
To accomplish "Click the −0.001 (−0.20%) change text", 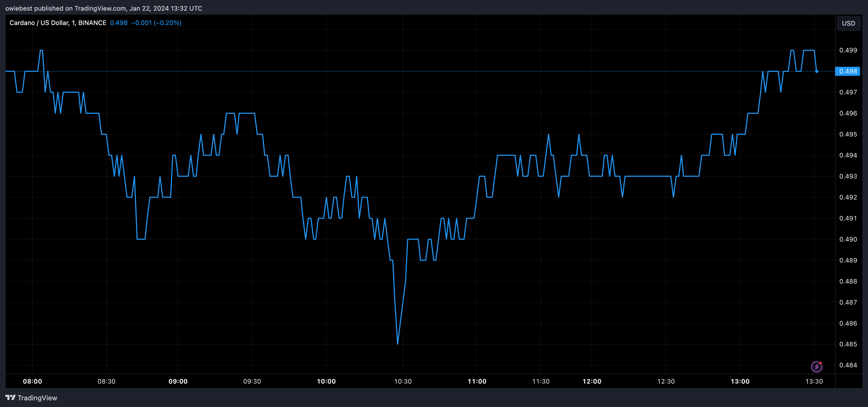I will pyautogui.click(x=156, y=23).
